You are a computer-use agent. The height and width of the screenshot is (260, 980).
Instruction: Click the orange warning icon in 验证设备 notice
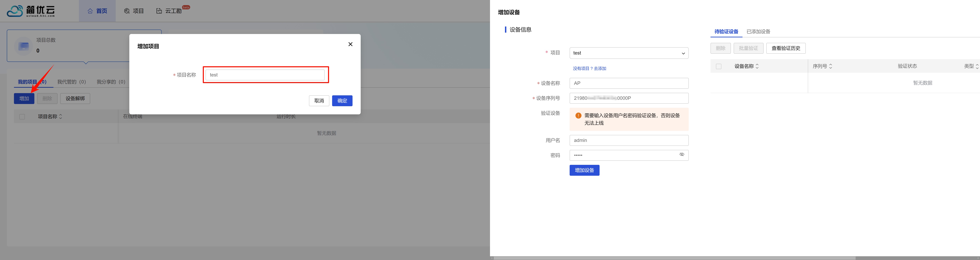578,116
